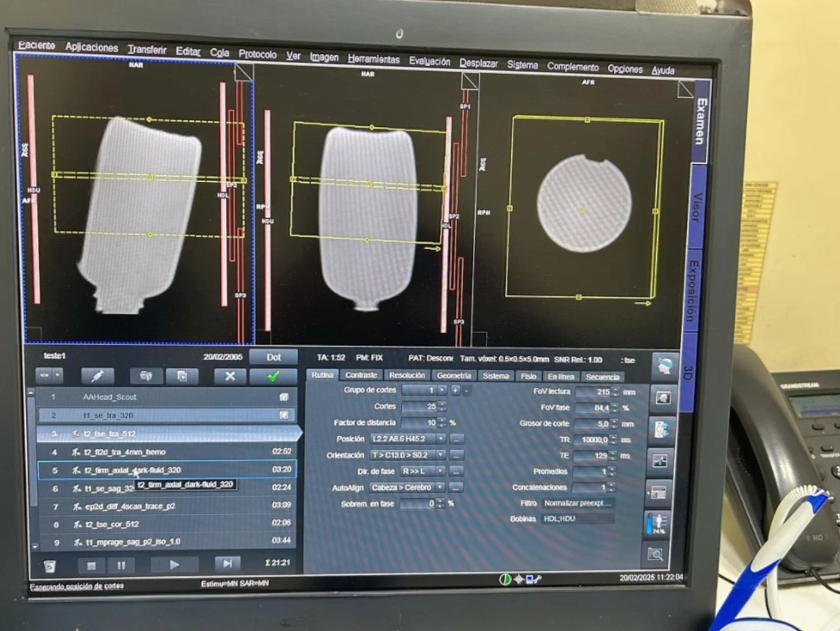Click the green checkmark apply button

(273, 376)
